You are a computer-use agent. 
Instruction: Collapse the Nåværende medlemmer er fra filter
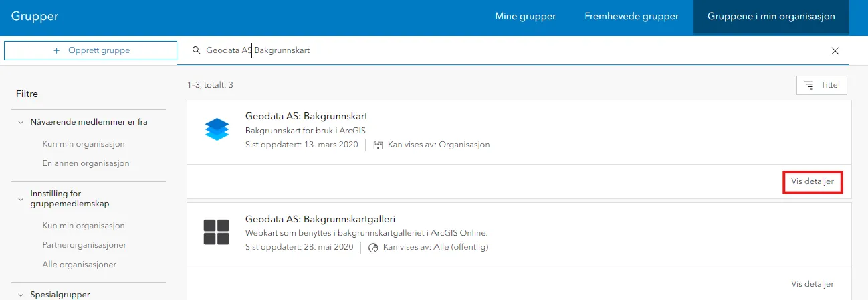20,122
